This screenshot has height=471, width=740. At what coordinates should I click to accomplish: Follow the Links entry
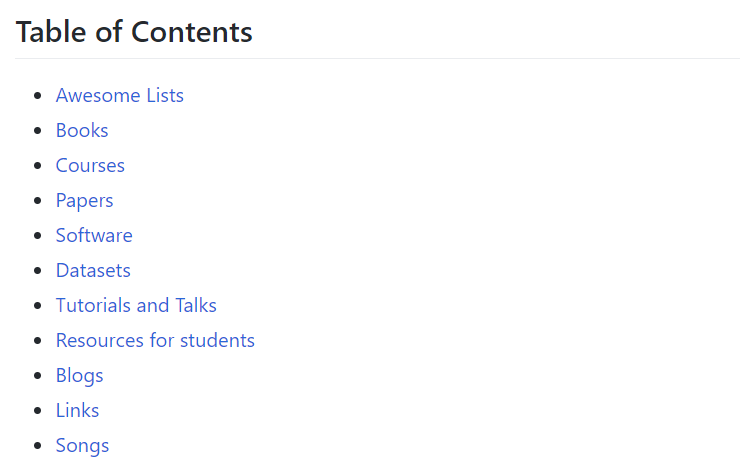pos(77,411)
